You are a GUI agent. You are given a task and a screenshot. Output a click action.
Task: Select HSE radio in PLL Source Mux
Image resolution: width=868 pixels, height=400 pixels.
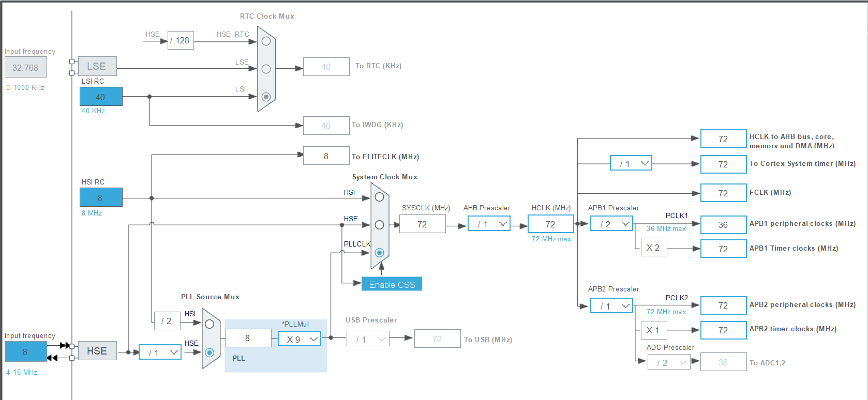(209, 352)
